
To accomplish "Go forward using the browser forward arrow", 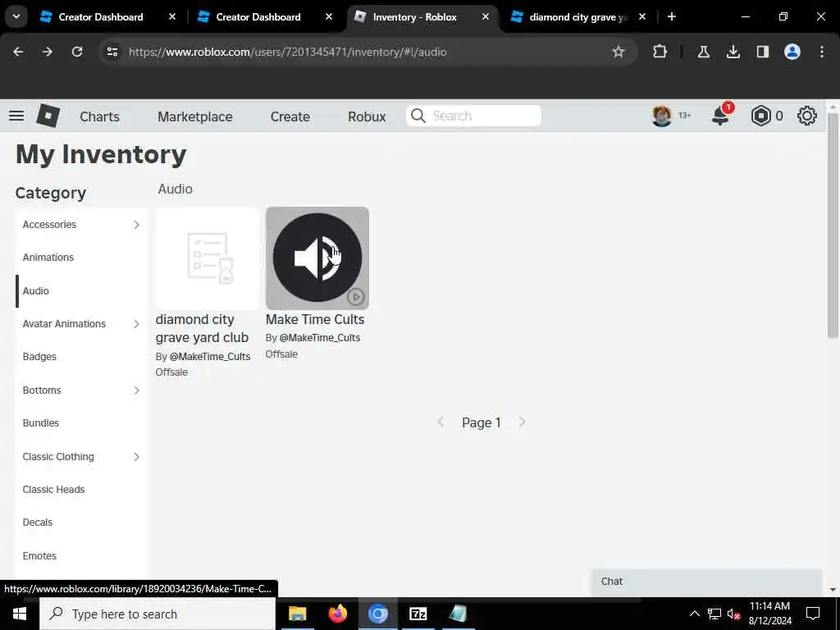I will coord(47,52).
